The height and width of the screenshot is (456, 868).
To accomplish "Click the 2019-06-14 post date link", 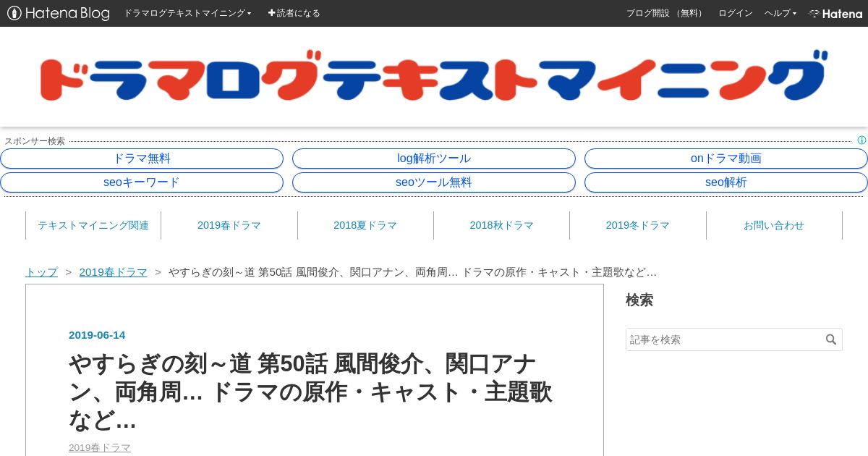I will pos(97,335).
